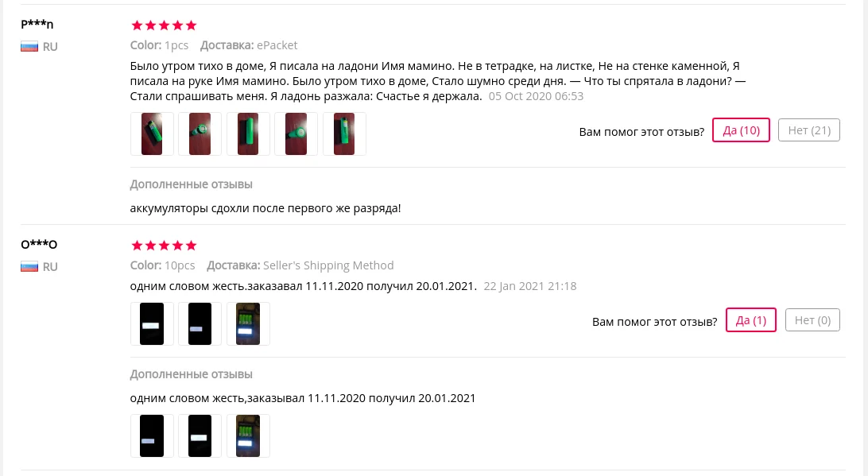View charger photo in O***O main review
The image size is (868, 476).
tap(248, 323)
